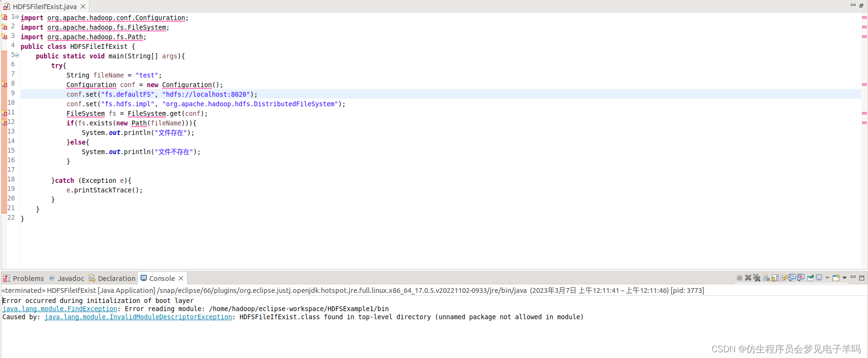868x358 pixels.
Task: Maximize the Console panel
Action: point(862,278)
